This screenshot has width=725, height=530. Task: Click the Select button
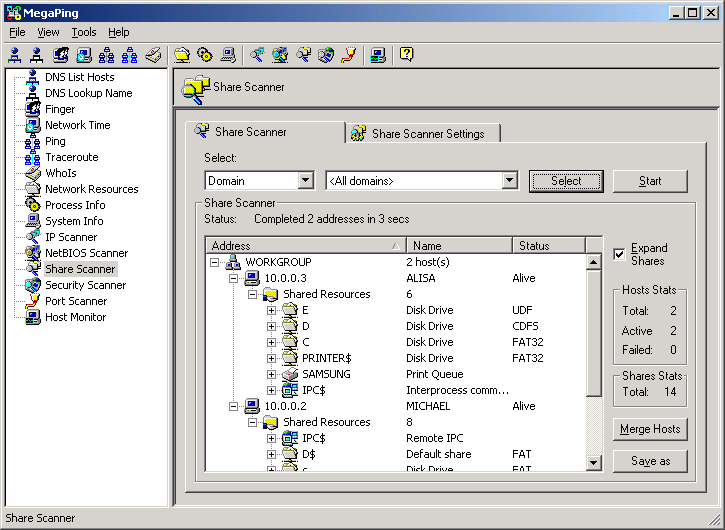tap(566, 181)
